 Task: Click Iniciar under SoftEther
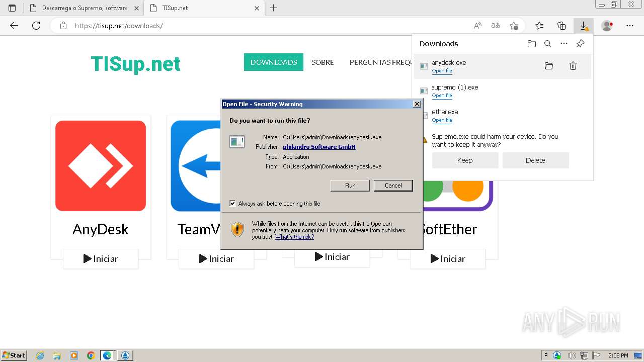click(x=448, y=259)
